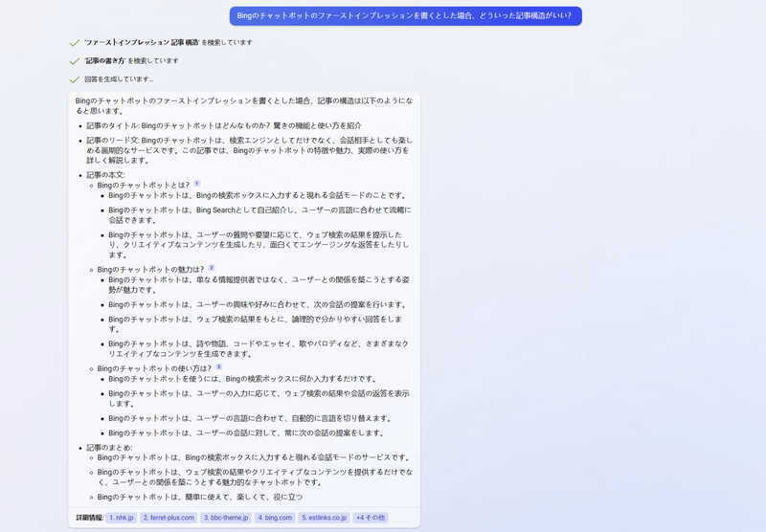Image resolution: width=766 pixels, height=532 pixels.
Task: Click the 記事の本文: bullet heading
Action: pyautogui.click(x=105, y=175)
